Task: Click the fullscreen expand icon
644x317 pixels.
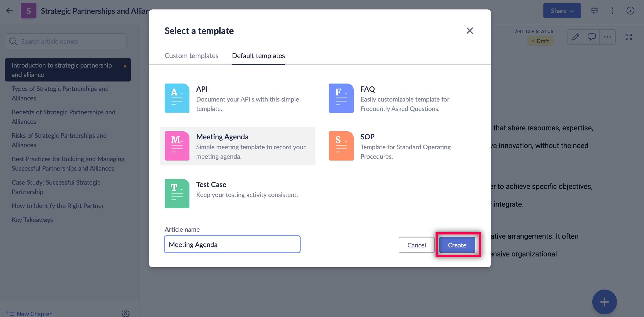Action: click(x=628, y=37)
